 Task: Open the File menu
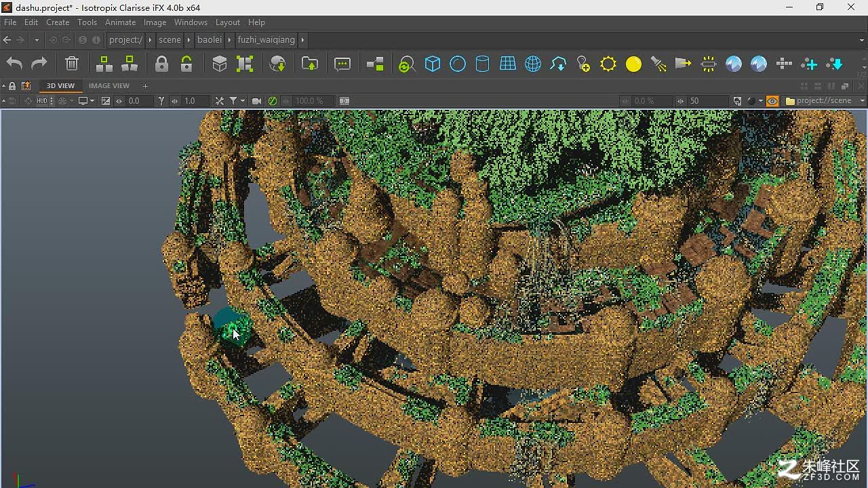10,22
